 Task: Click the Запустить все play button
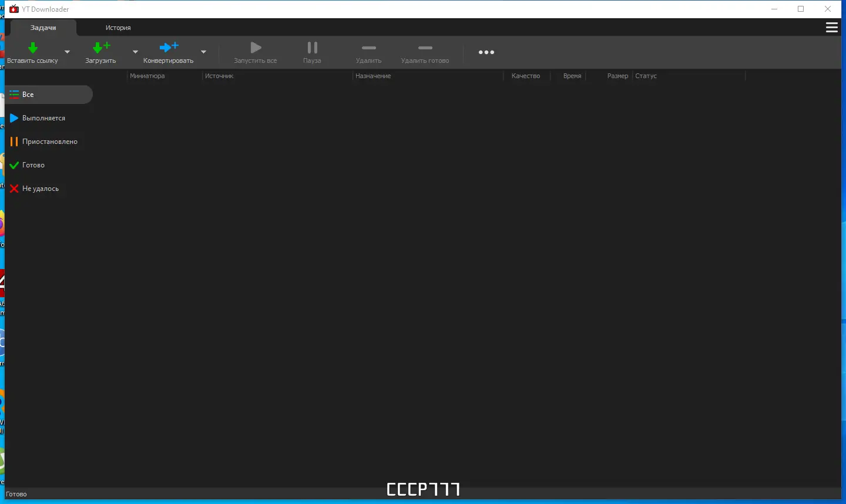tap(256, 52)
